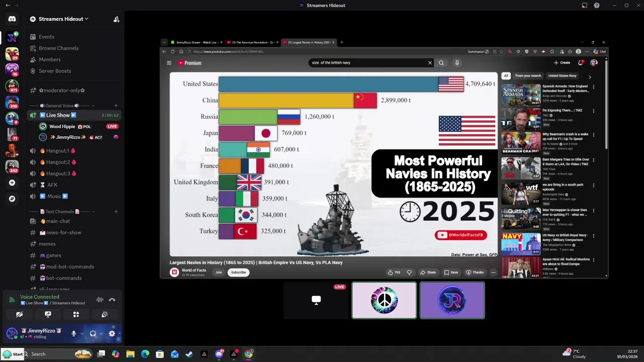Open YouTube notifications bell
Viewport: 644px width, 362px height.
581,63
